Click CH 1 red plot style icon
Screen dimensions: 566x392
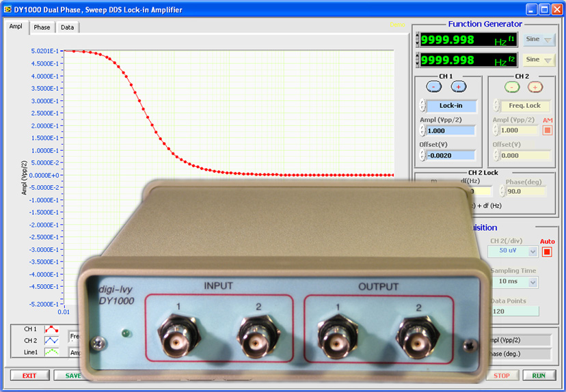pyautogui.click(x=52, y=329)
